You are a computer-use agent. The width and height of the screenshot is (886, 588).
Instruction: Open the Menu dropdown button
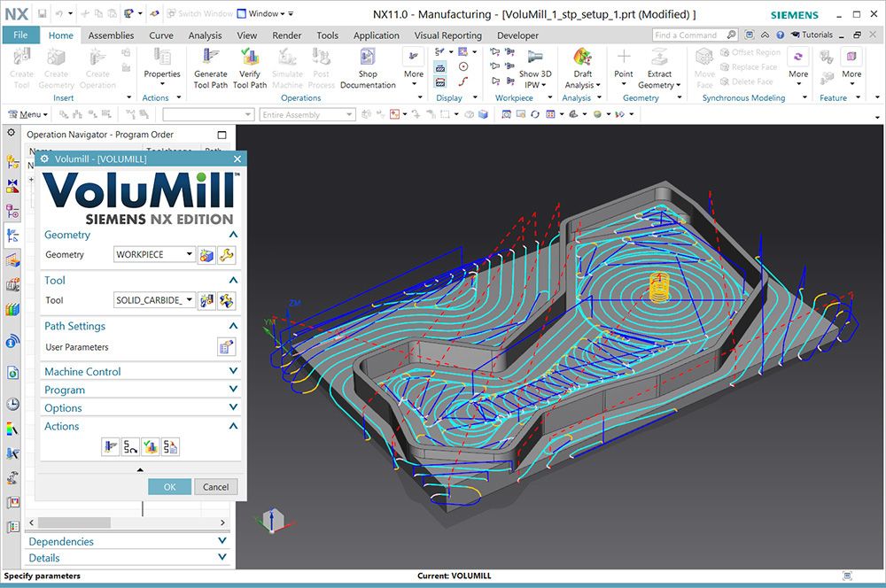27,114
